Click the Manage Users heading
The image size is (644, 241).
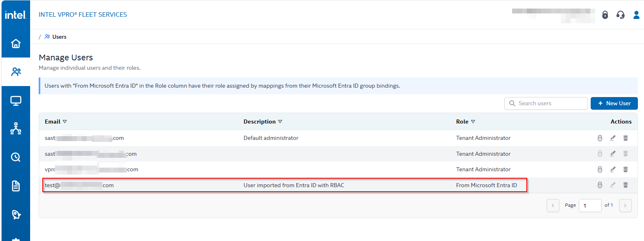coord(66,57)
